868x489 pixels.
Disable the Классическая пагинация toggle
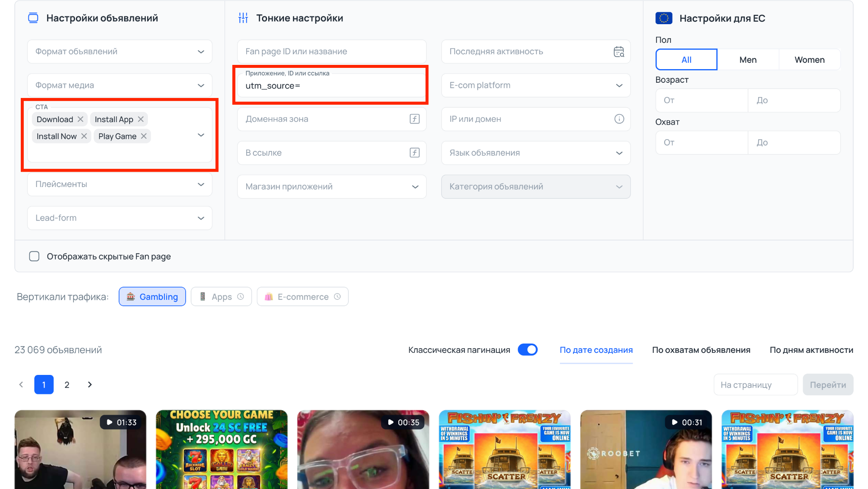pyautogui.click(x=528, y=349)
